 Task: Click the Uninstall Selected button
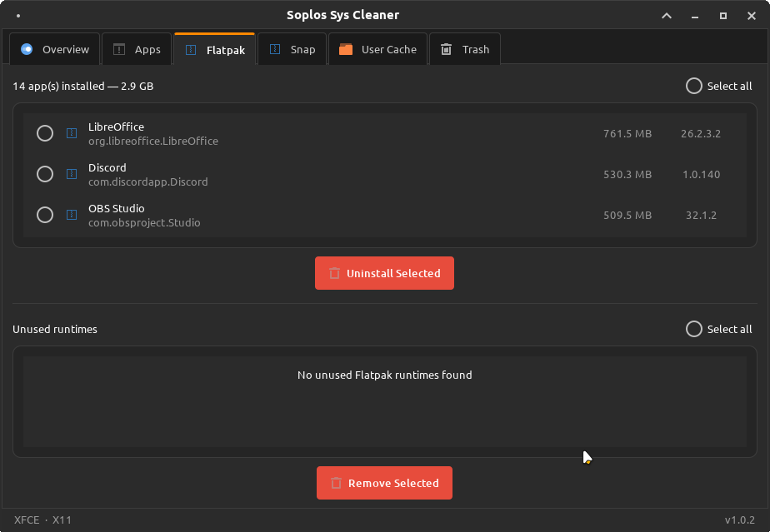click(x=384, y=273)
